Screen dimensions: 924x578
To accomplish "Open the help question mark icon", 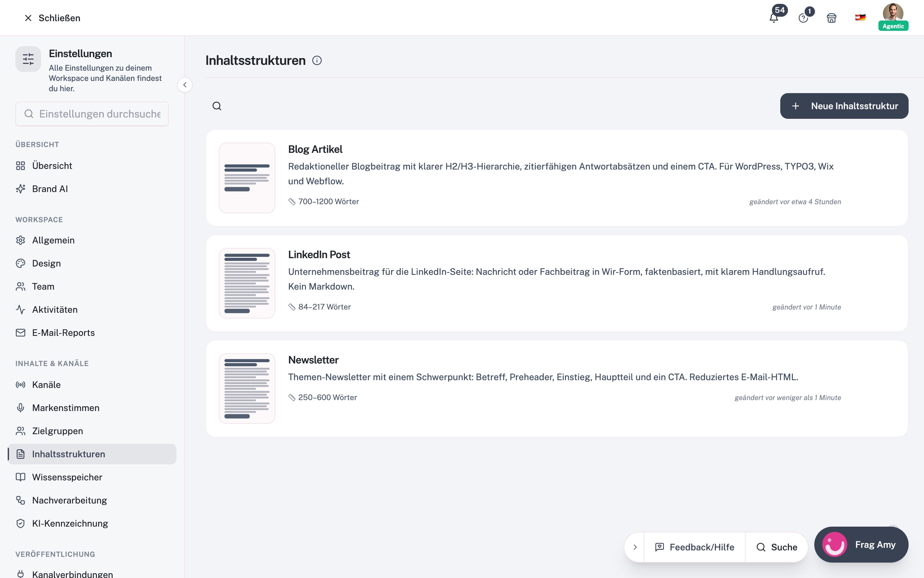I will click(803, 18).
